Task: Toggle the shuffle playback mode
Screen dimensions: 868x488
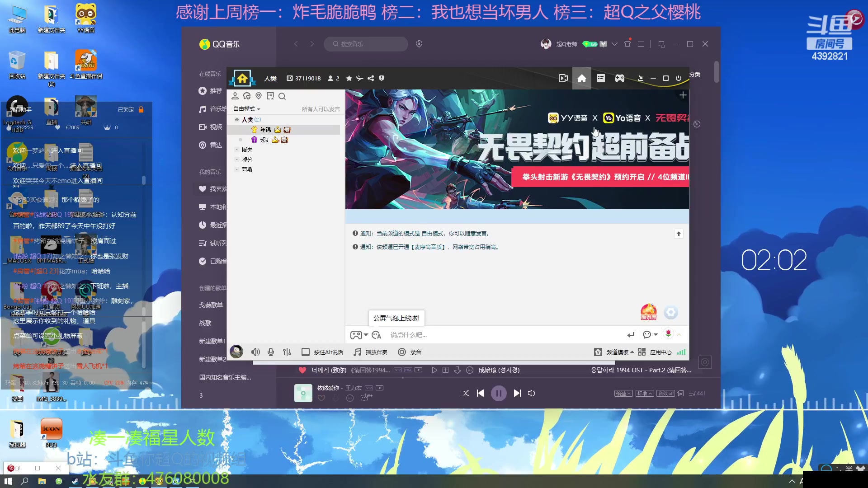Action: [x=466, y=393]
